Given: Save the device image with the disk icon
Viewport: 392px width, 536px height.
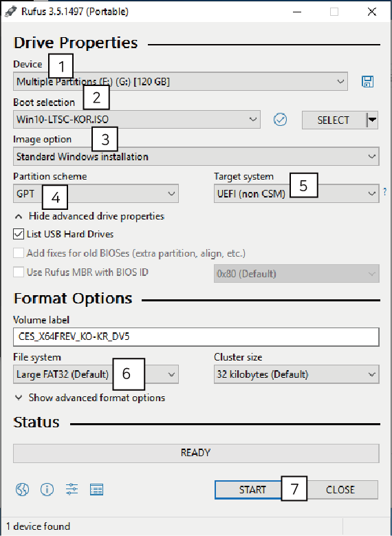Looking at the screenshot, I should tap(367, 82).
